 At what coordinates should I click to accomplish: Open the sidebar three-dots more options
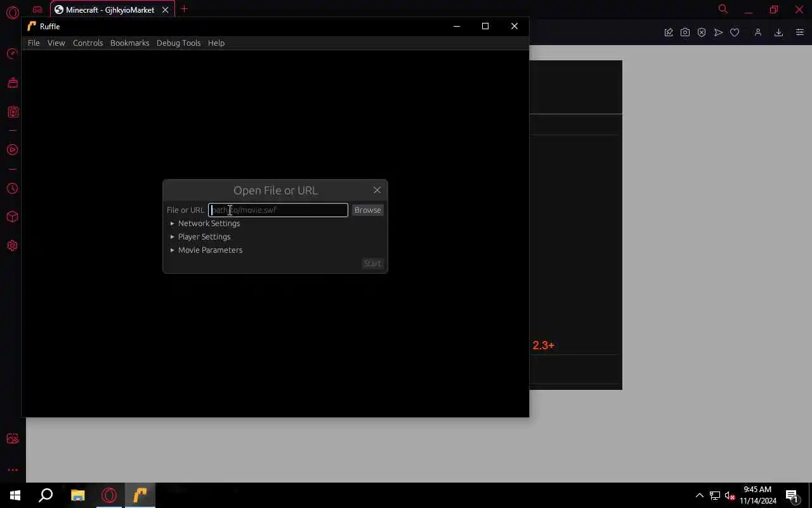(x=12, y=470)
